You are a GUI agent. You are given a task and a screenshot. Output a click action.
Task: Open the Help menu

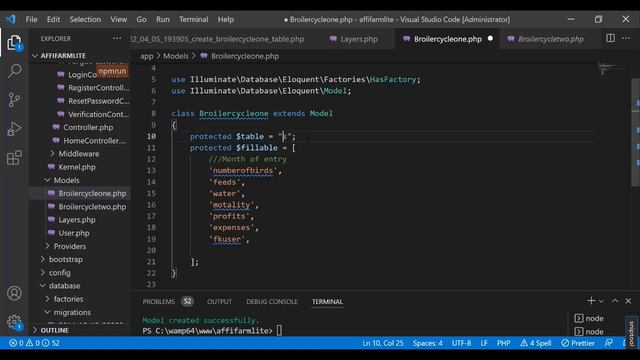point(225,19)
